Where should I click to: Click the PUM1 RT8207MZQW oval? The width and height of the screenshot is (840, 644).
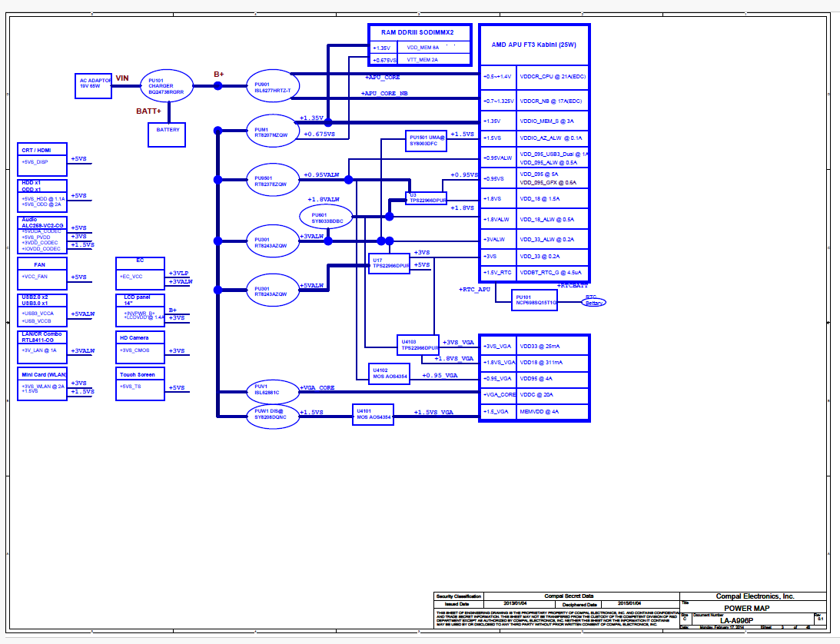[x=273, y=131]
